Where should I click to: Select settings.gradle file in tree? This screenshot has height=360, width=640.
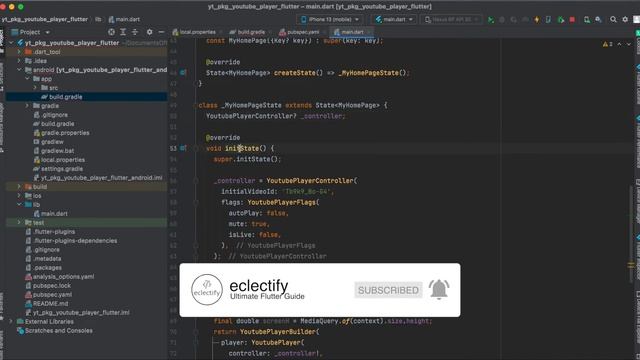[x=62, y=169]
